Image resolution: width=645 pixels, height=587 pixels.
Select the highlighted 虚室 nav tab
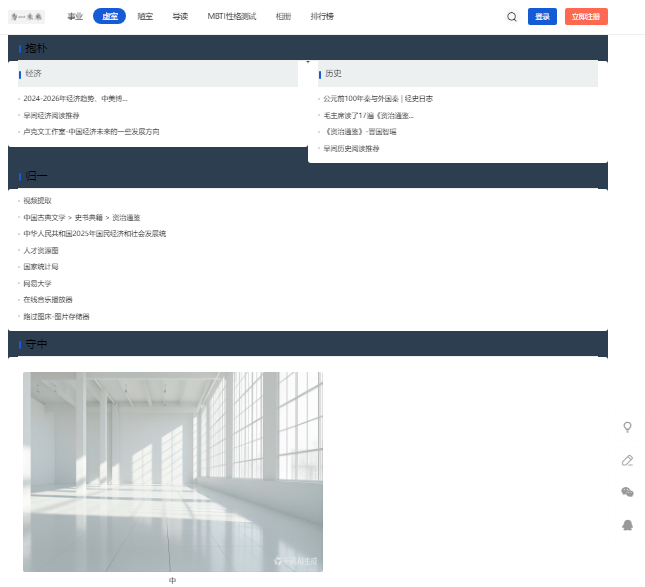109,16
